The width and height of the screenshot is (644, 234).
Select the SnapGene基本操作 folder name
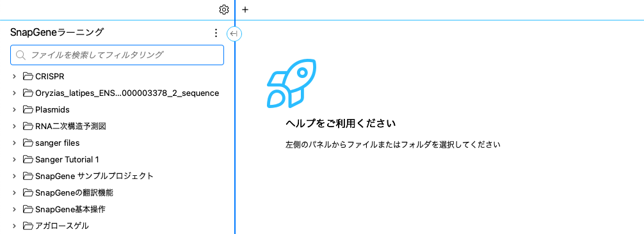click(x=70, y=209)
